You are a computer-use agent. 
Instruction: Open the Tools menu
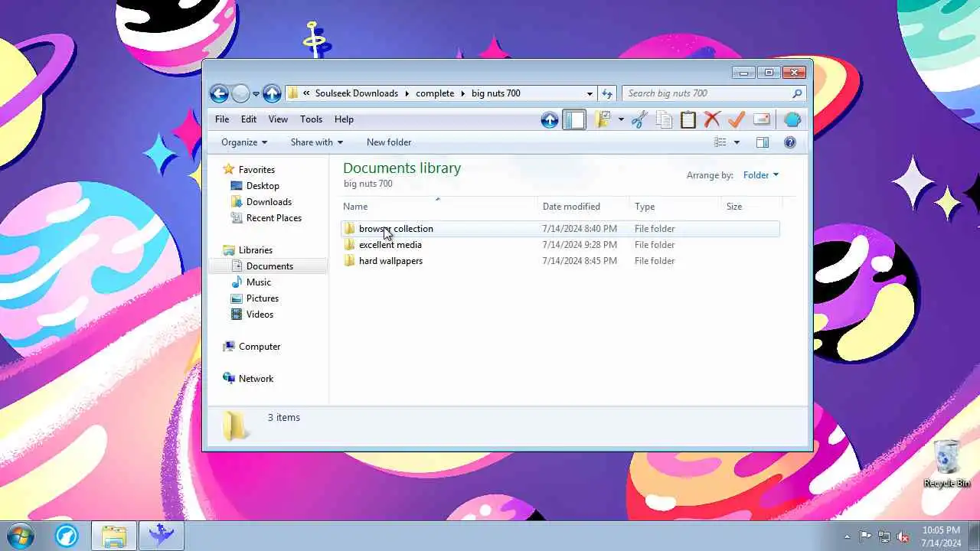(x=311, y=119)
